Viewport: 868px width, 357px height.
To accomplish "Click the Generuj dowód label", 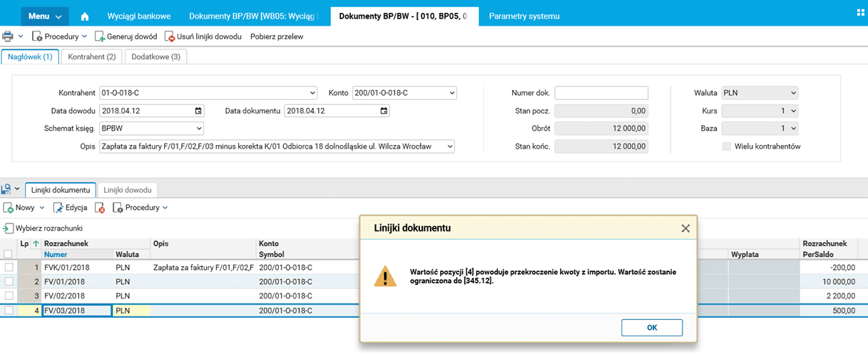I will (x=133, y=36).
